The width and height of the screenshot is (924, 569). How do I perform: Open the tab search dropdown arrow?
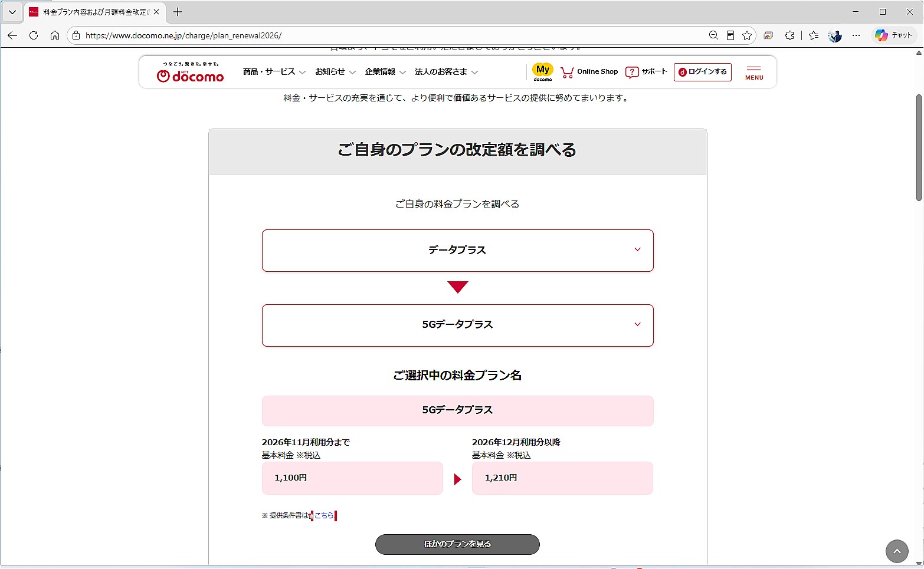[x=12, y=12]
